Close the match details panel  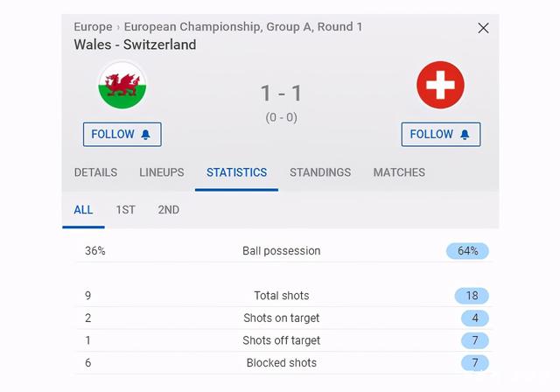tap(483, 28)
